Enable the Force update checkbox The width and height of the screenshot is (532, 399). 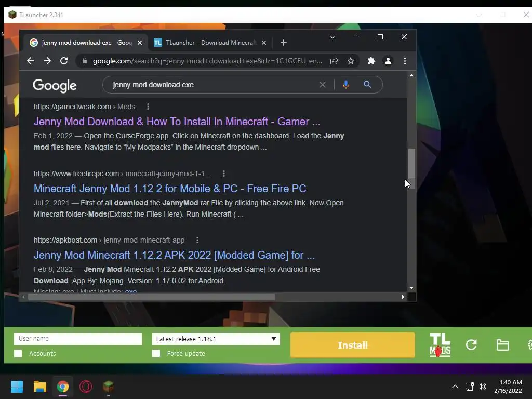coord(156,353)
